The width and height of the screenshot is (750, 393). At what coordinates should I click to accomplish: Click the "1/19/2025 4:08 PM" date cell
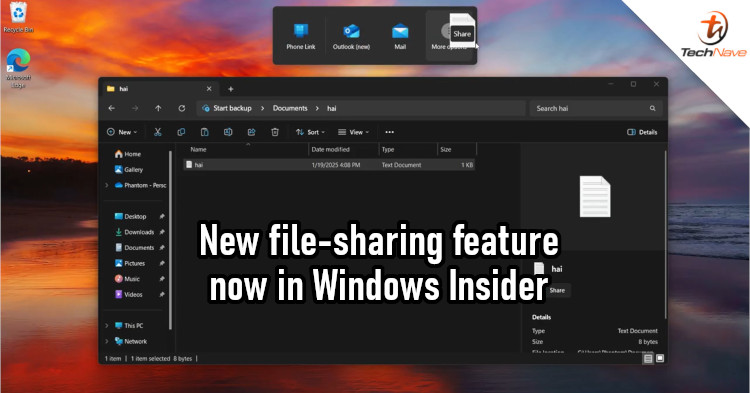(336, 165)
